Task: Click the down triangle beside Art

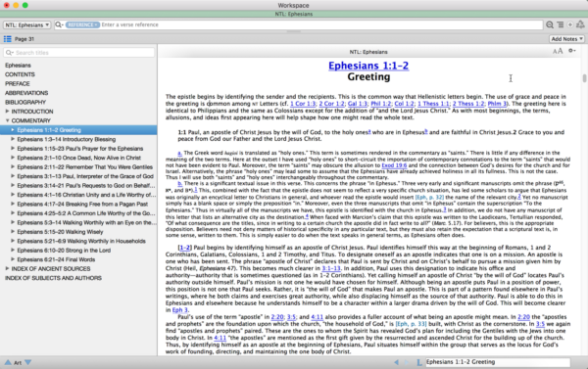Action: [28, 362]
